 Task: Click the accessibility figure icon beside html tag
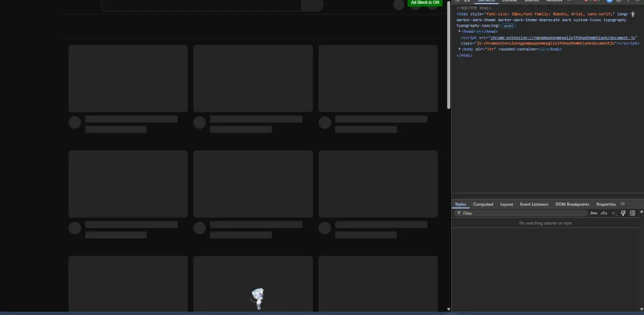[633, 14]
